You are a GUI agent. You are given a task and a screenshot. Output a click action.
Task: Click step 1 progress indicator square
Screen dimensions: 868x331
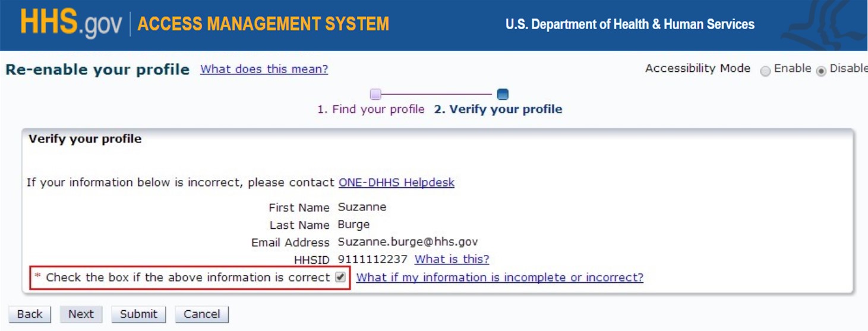point(375,94)
